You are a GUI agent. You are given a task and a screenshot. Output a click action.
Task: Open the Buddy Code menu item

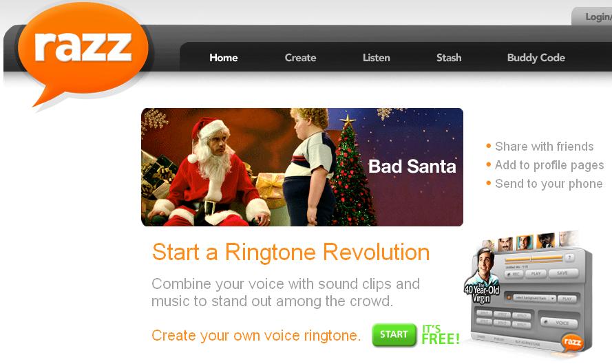click(536, 58)
